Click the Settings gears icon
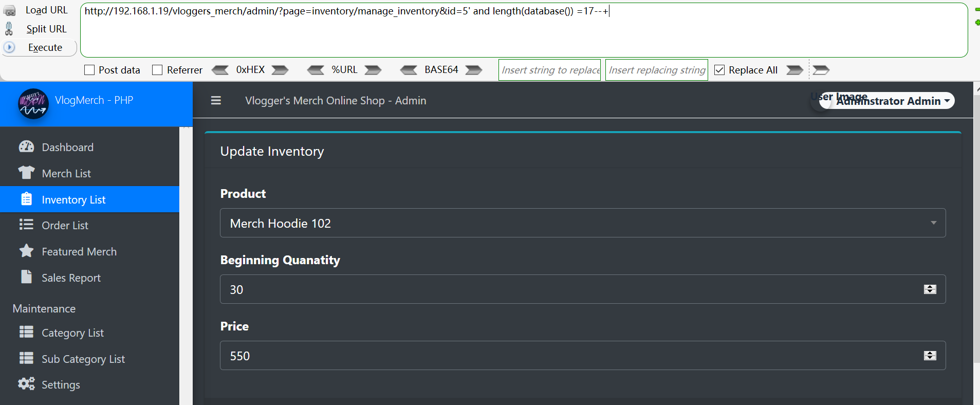Image resolution: width=980 pixels, height=405 pixels. (x=26, y=383)
